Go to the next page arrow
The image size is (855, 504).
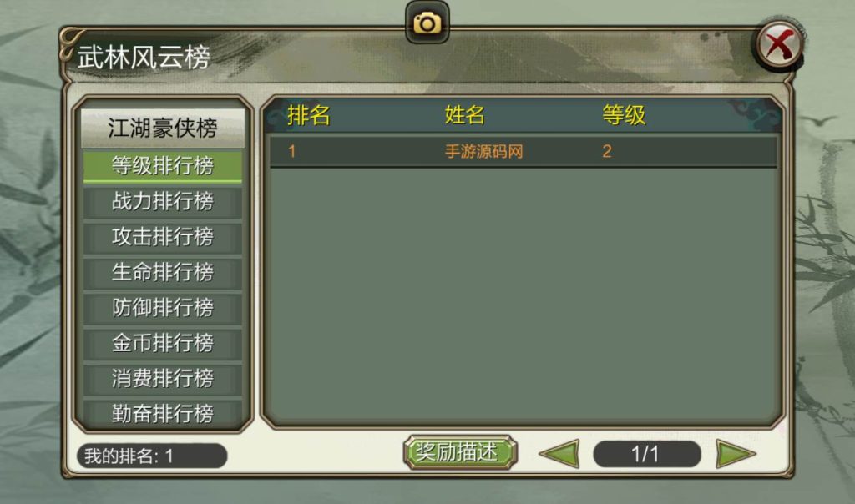[x=735, y=453]
